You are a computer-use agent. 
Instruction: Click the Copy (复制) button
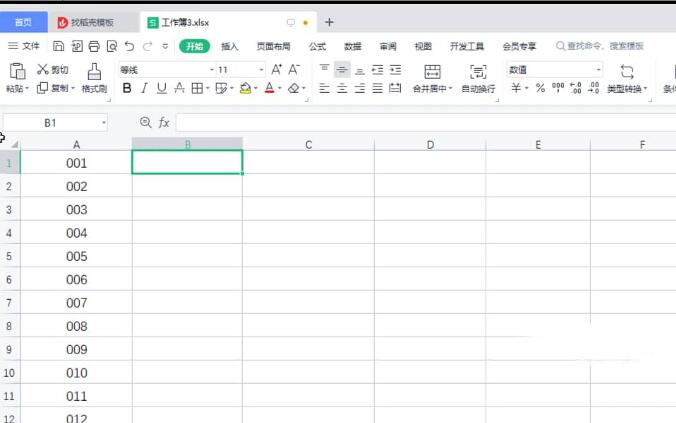pos(53,88)
